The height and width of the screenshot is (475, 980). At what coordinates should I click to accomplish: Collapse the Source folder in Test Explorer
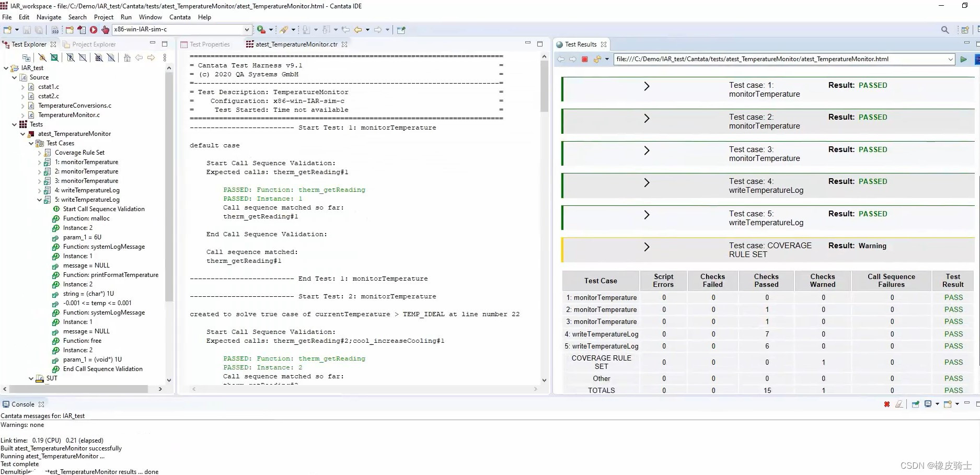point(15,77)
